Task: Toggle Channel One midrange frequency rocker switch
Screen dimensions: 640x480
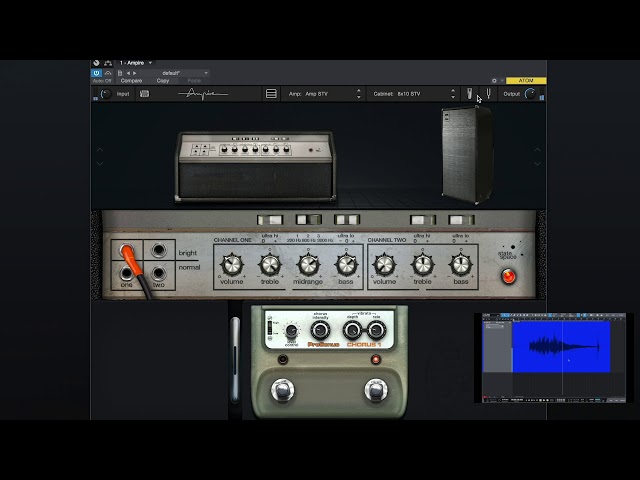Action: (309, 220)
